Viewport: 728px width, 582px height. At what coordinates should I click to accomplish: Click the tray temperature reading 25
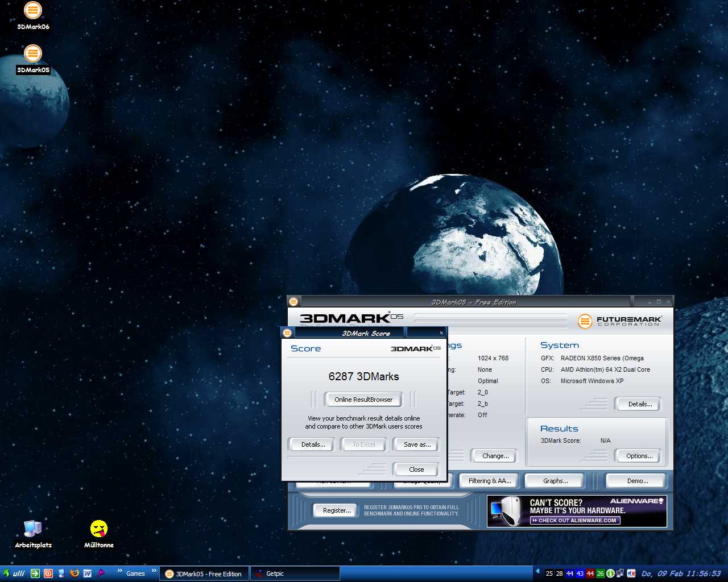tap(549, 573)
